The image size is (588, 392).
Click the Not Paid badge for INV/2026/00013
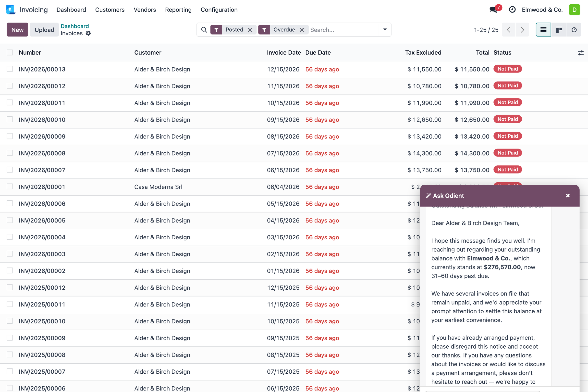point(507,69)
